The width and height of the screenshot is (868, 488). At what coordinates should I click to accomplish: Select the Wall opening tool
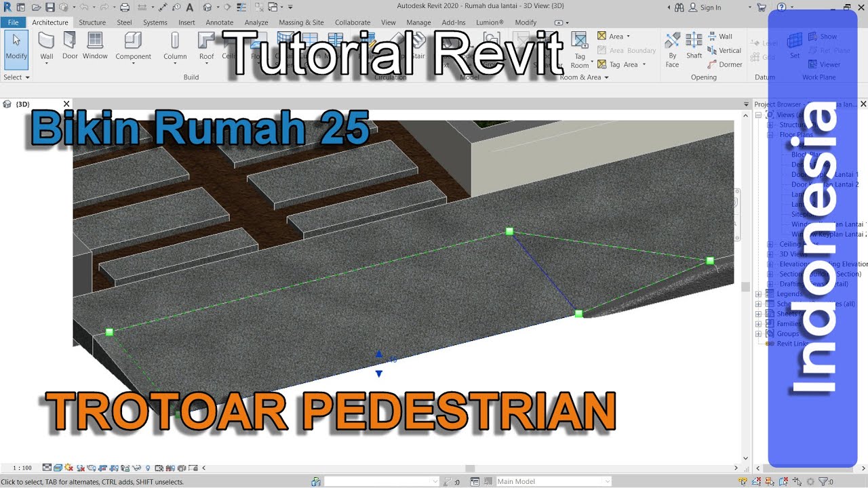pos(720,36)
